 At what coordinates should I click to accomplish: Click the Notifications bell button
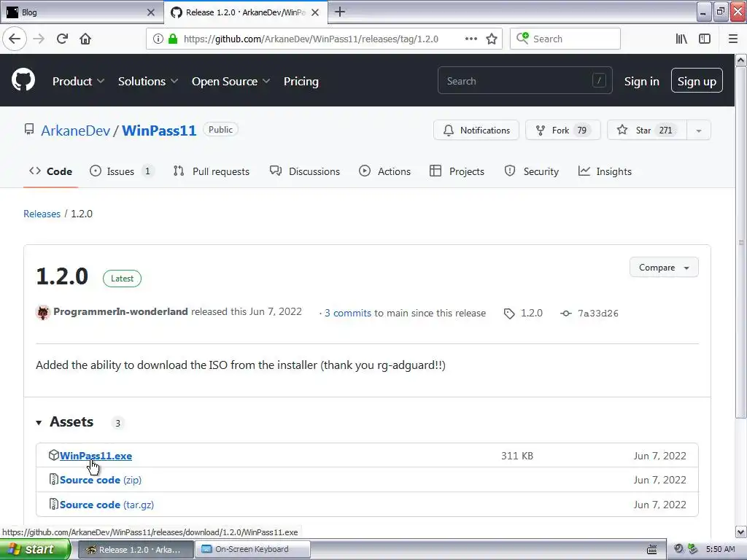476,130
